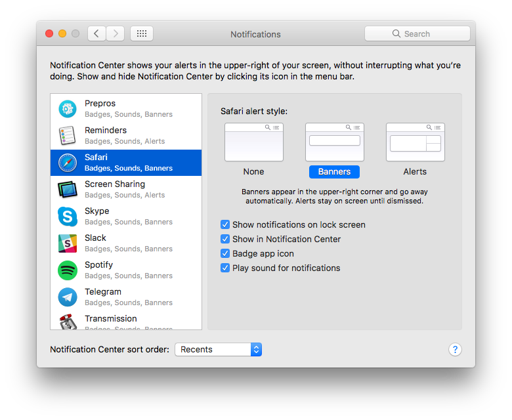Open Notification Center sort order dropdown
The height and width of the screenshot is (420, 512).
[218, 350]
